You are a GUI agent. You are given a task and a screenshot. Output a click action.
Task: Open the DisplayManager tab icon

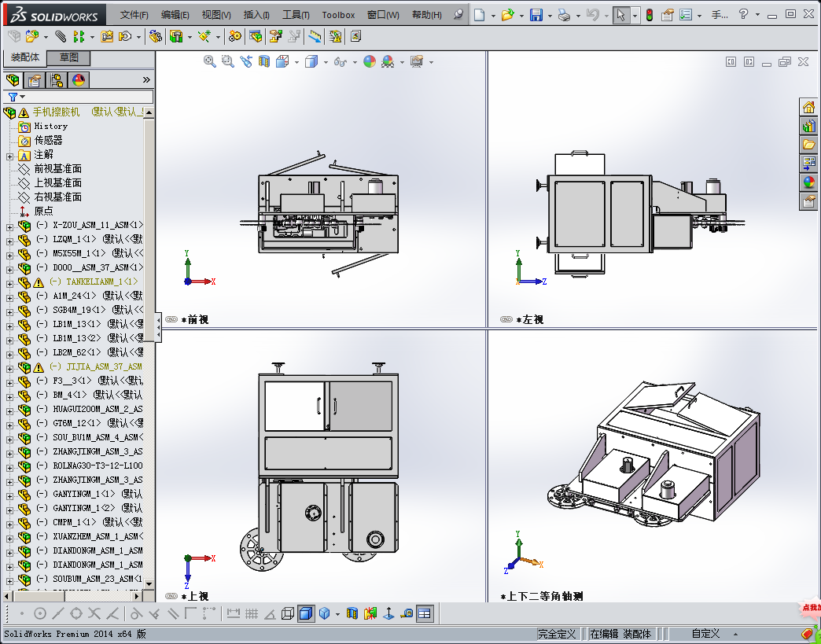pos(79,79)
